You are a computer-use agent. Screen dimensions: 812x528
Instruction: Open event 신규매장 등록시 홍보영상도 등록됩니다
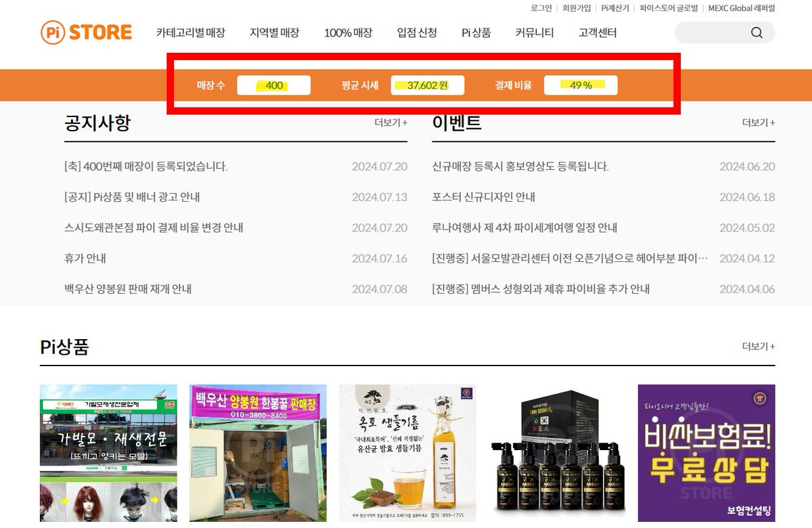point(520,167)
